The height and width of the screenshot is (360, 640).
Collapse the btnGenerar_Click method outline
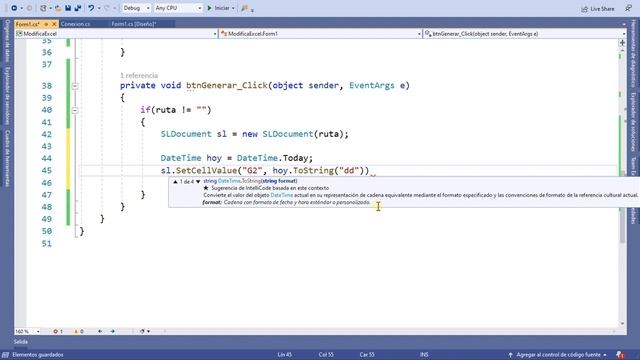click(x=75, y=86)
